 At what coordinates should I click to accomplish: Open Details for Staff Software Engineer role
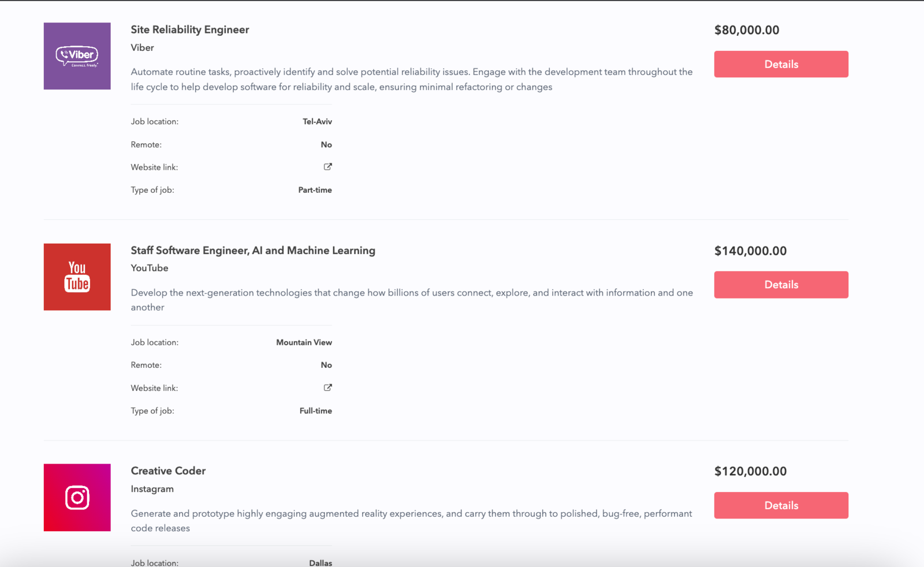point(781,284)
